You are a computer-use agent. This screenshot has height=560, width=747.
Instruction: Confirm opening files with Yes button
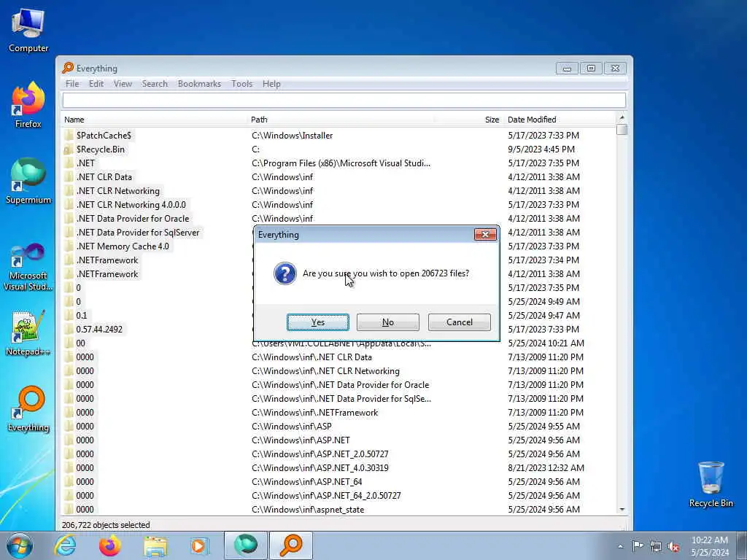318,322
